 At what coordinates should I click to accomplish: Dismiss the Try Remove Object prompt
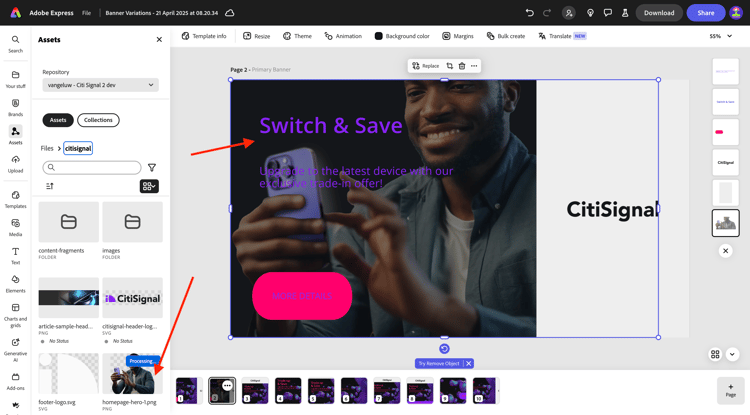(x=469, y=363)
